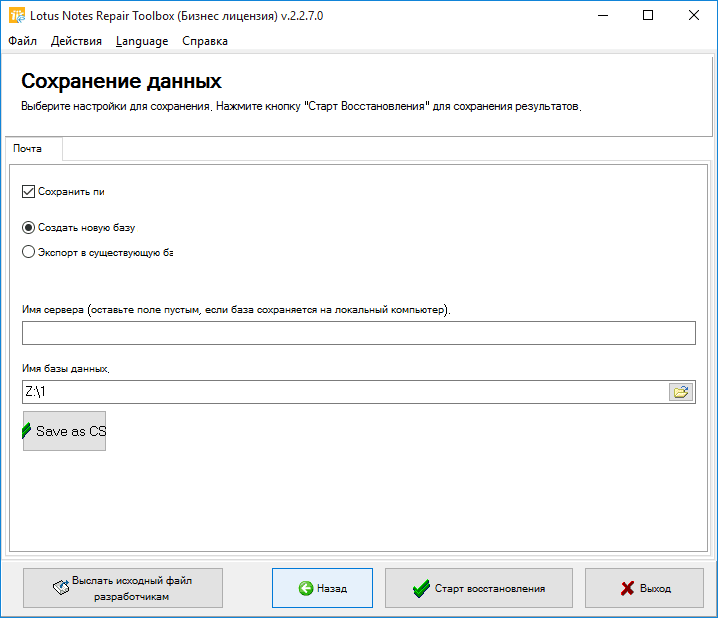This screenshot has width=718, height=618.
Task: Click the Save as CS button
Action: pos(65,431)
